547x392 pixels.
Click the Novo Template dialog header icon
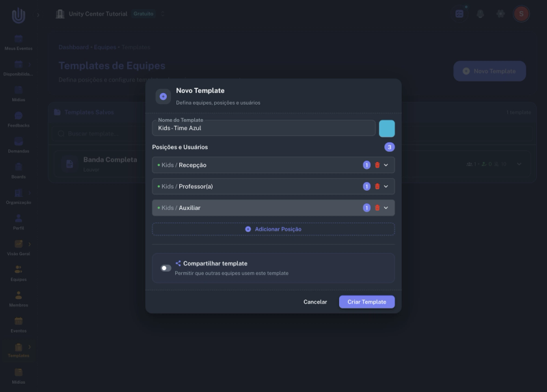point(163,96)
